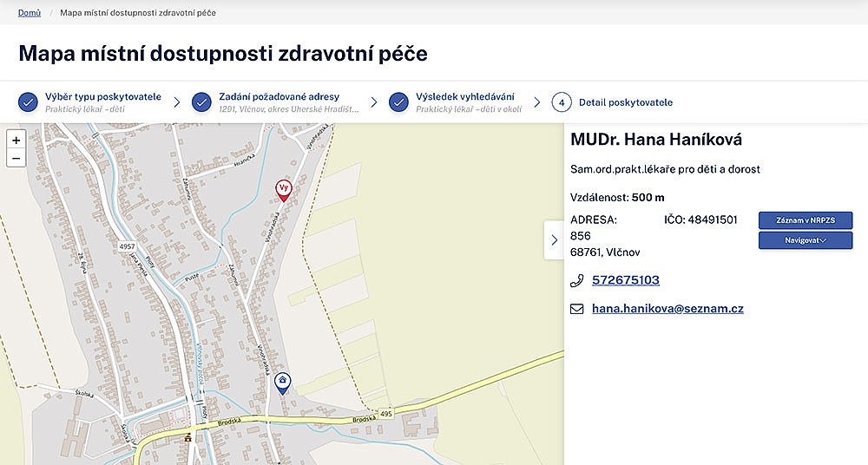The image size is (868, 465).
Task: Click the Hranička street label on map
Action: [x=244, y=160]
